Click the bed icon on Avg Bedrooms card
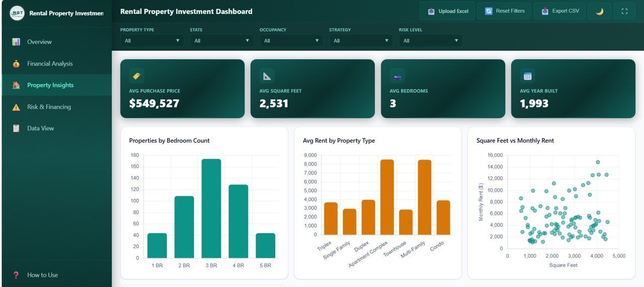 [397, 77]
